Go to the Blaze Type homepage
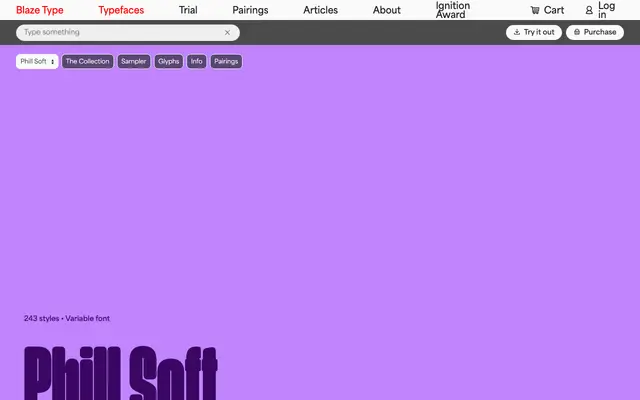This screenshot has width=640, height=400. pos(40,10)
